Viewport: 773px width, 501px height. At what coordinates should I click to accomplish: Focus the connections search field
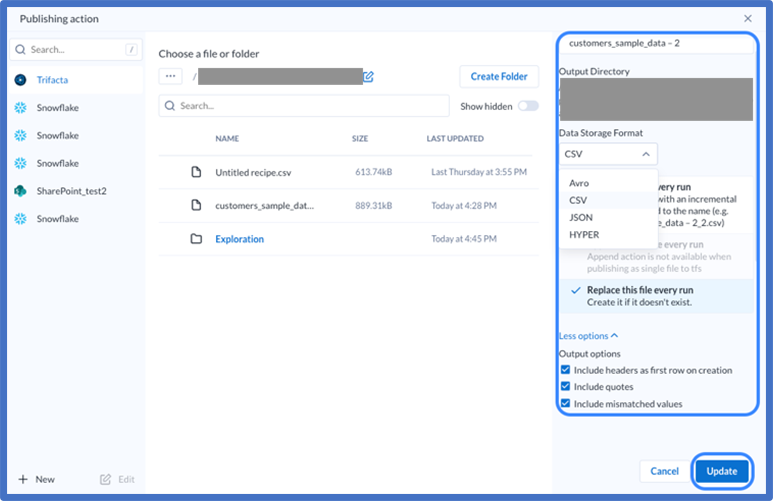pos(76,49)
